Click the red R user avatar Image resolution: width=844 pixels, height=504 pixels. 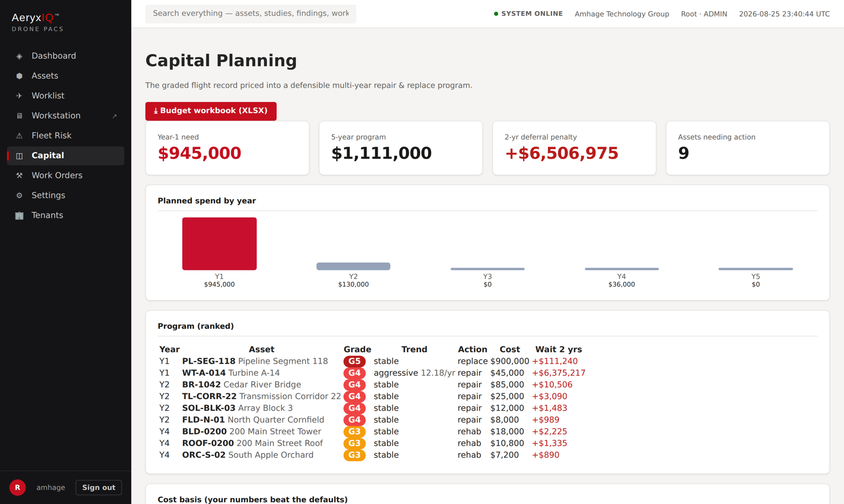tap(17, 488)
